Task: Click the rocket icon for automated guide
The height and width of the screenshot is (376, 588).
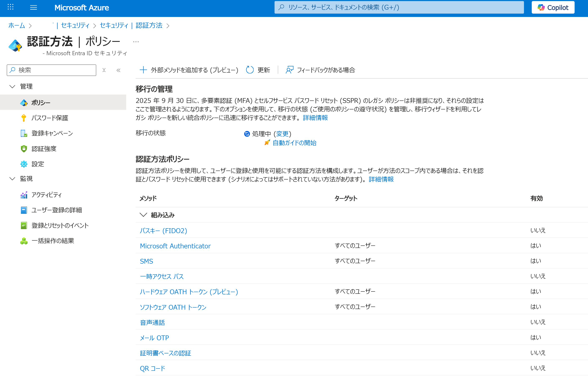Action: click(x=267, y=142)
